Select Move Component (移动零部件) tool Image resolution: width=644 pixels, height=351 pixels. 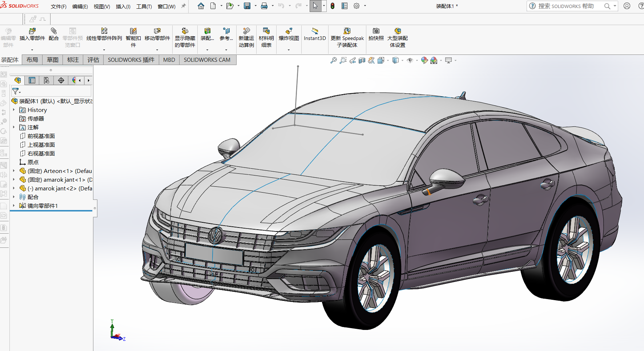[157, 35]
